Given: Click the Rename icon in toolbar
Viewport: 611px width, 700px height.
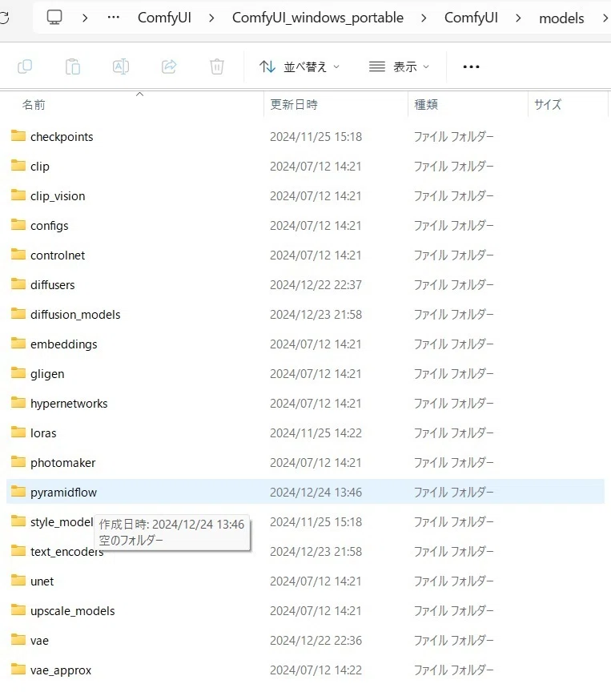Looking at the screenshot, I should coord(121,66).
